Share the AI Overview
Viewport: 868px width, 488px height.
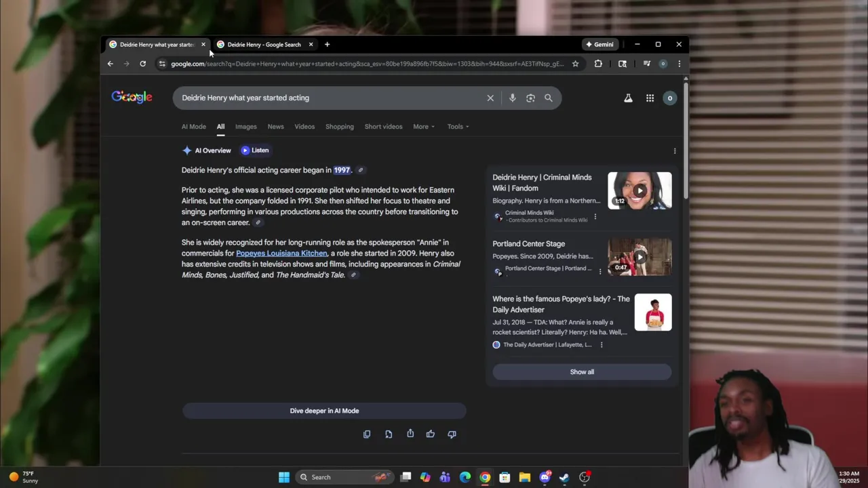410,434
